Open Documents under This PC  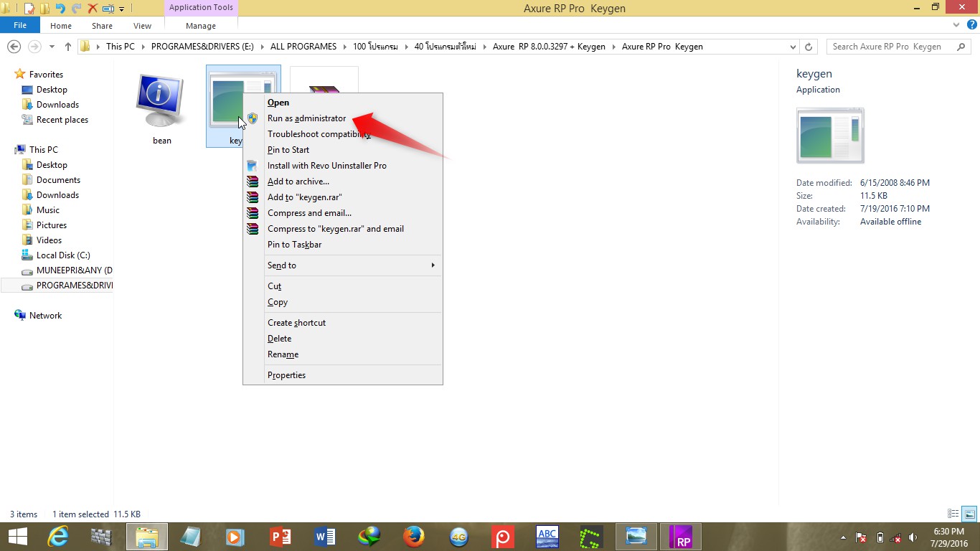click(x=58, y=180)
